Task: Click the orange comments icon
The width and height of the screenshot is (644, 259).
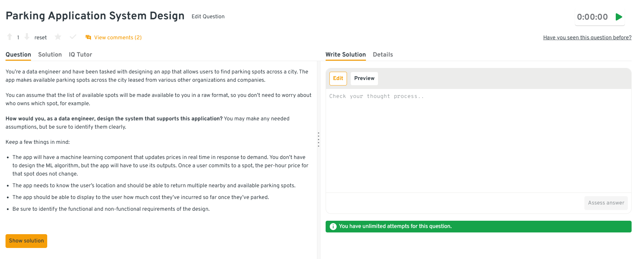Action: pos(88,37)
